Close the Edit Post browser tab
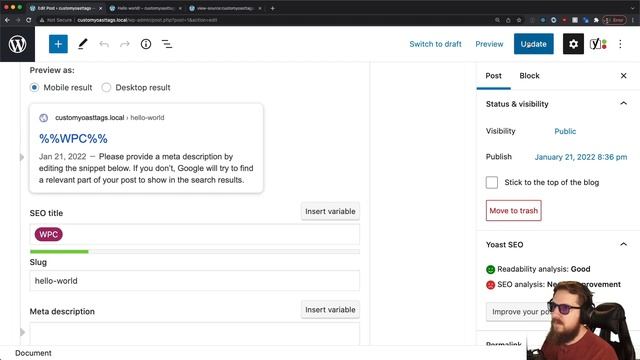This screenshot has height=360, width=640. pos(100,8)
